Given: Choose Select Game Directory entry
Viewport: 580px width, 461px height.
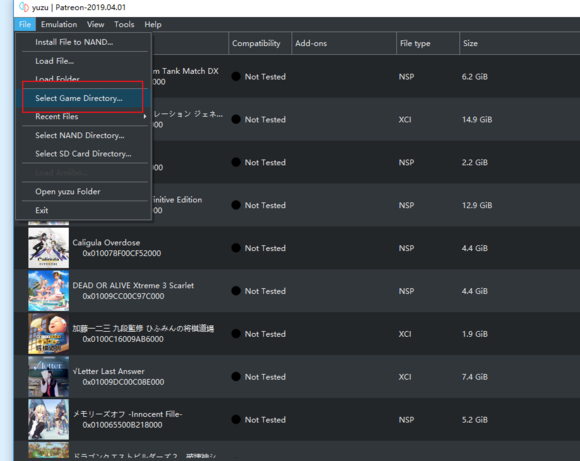Looking at the screenshot, I should (84, 98).
